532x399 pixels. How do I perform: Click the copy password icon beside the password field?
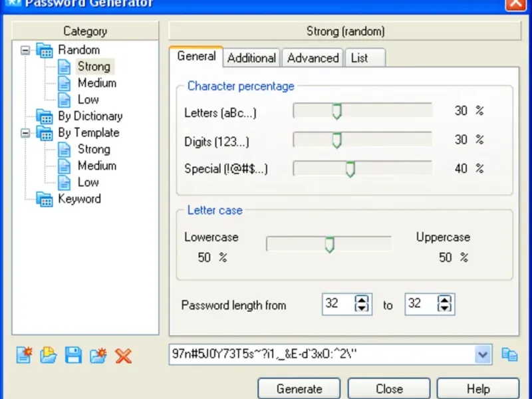509,354
